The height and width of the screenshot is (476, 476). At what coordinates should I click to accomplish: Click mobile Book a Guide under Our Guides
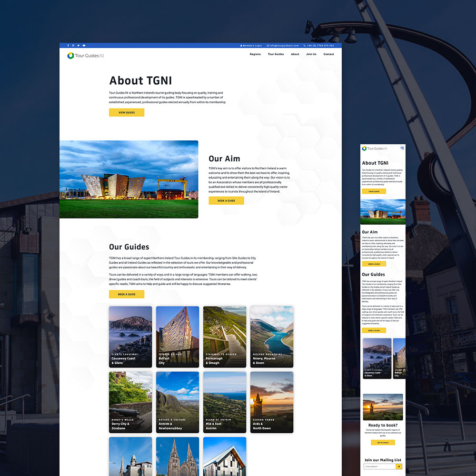[374, 330]
